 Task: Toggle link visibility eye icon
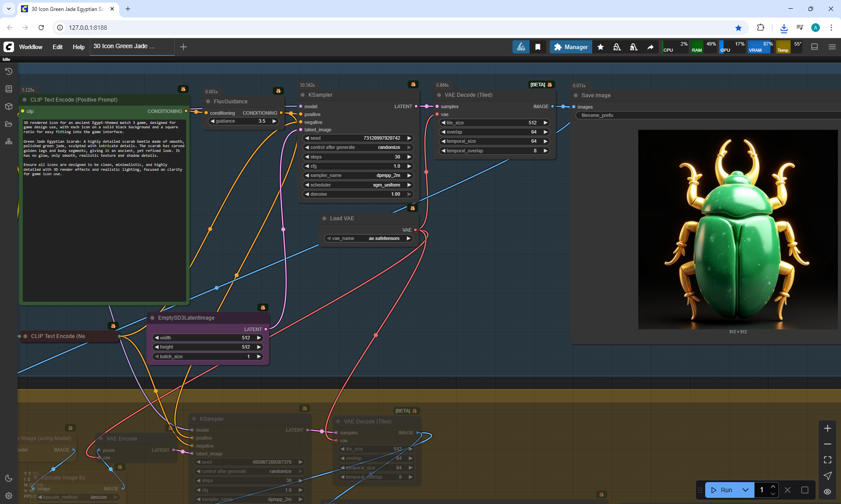pyautogui.click(x=827, y=491)
